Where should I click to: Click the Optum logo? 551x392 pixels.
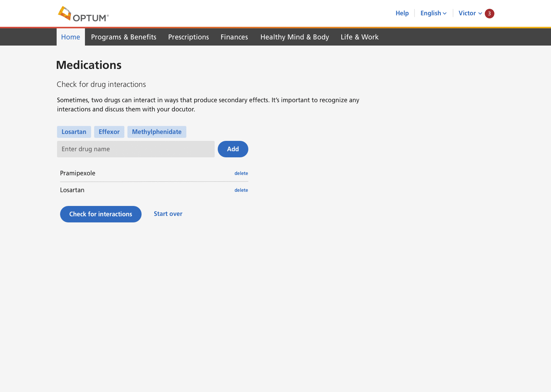click(83, 14)
